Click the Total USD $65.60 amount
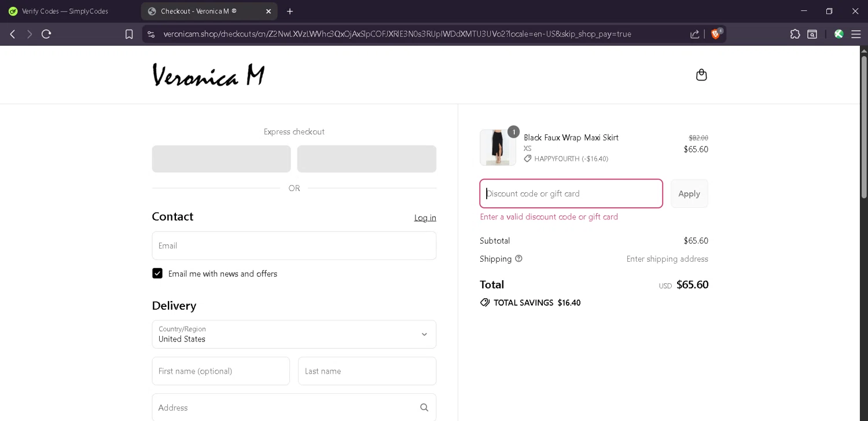 click(x=692, y=284)
